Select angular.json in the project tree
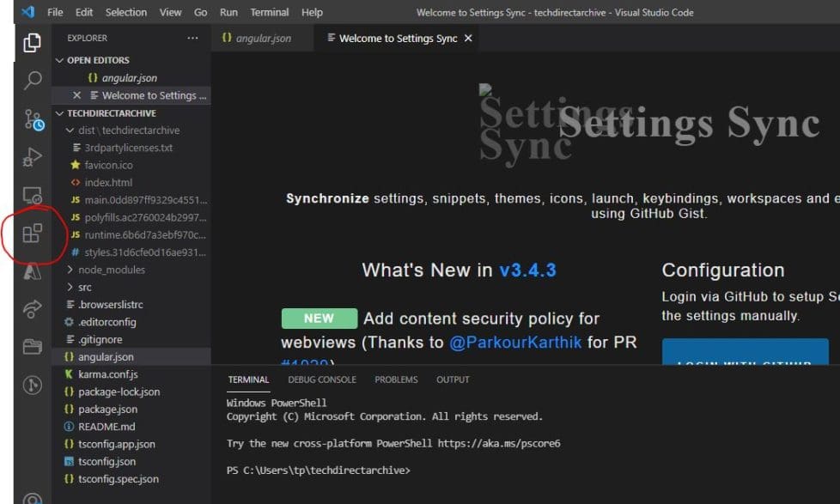The image size is (840, 504). click(131, 356)
